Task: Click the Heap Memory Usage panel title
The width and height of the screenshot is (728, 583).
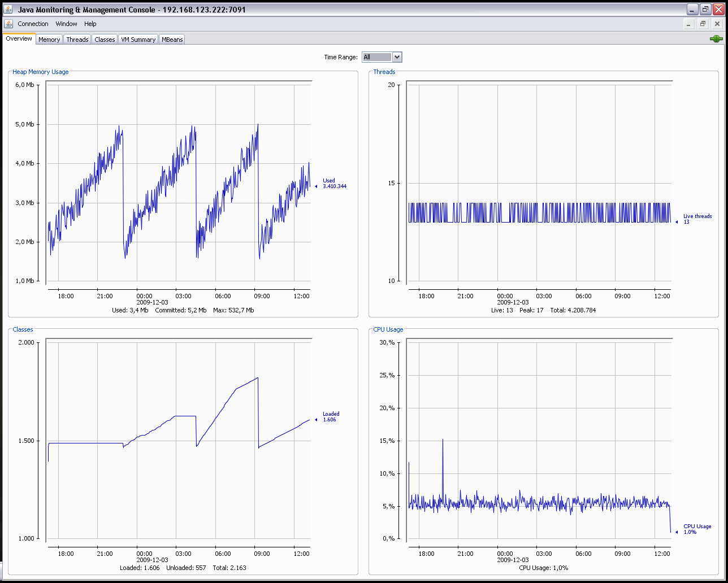Action: (41, 72)
